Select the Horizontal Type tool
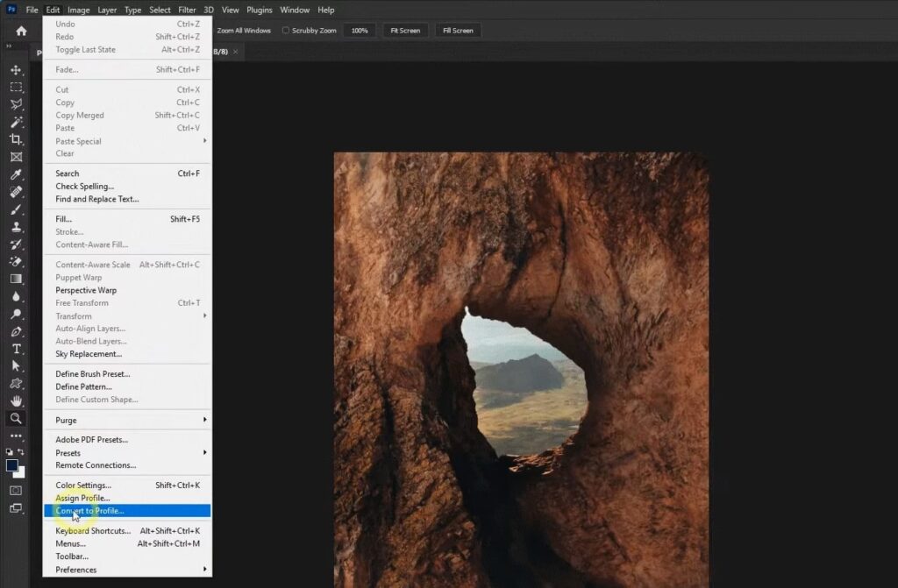The image size is (898, 588). [16, 349]
